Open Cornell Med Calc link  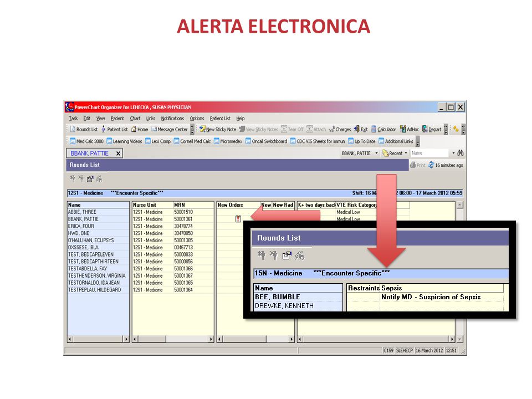[x=192, y=141]
